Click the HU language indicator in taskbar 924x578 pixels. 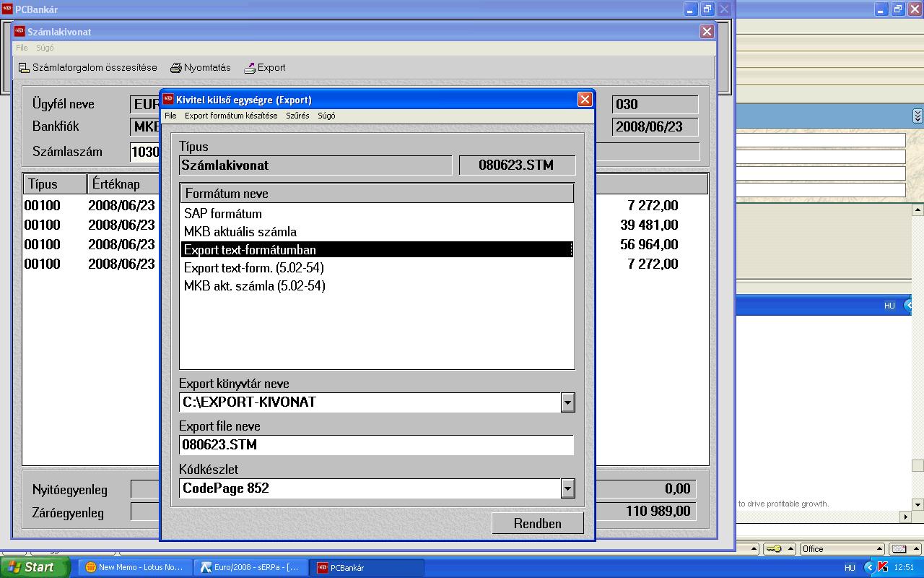850,568
